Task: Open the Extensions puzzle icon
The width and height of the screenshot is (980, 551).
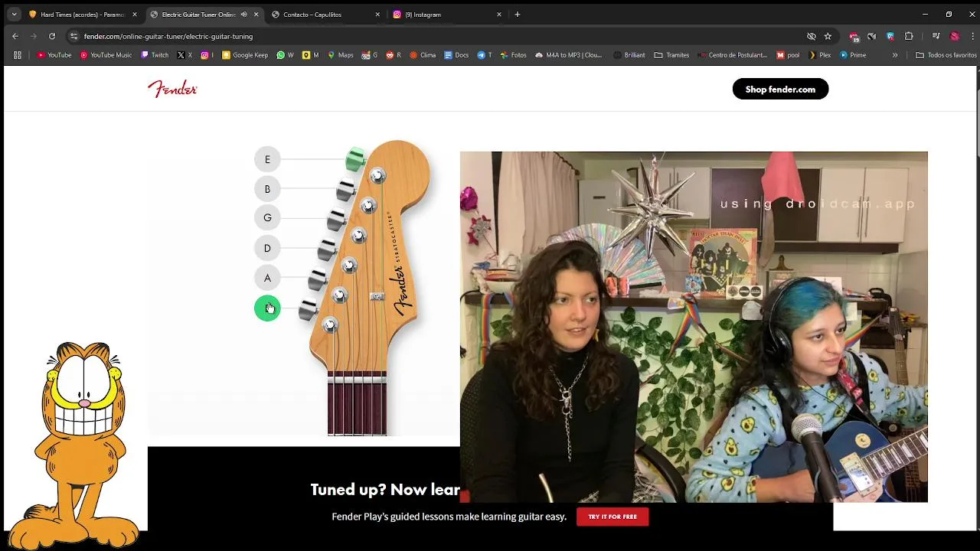Action: tap(909, 36)
